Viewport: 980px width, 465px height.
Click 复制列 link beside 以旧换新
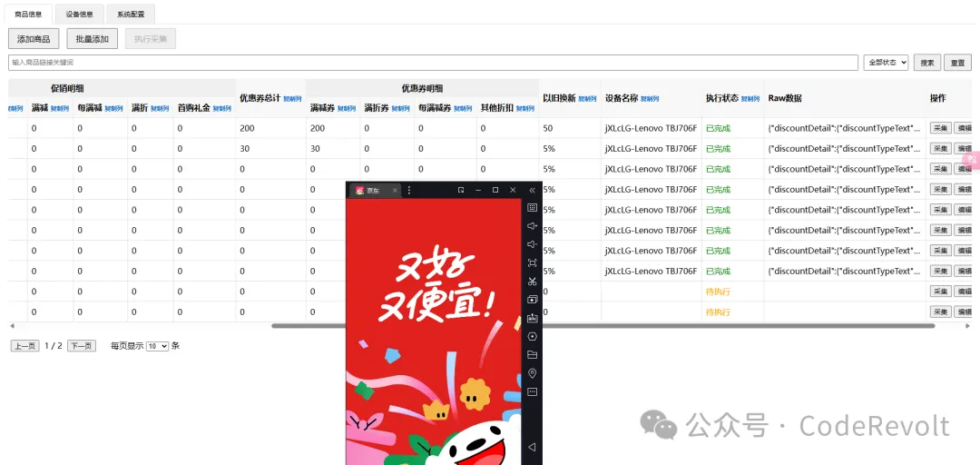coord(587,99)
